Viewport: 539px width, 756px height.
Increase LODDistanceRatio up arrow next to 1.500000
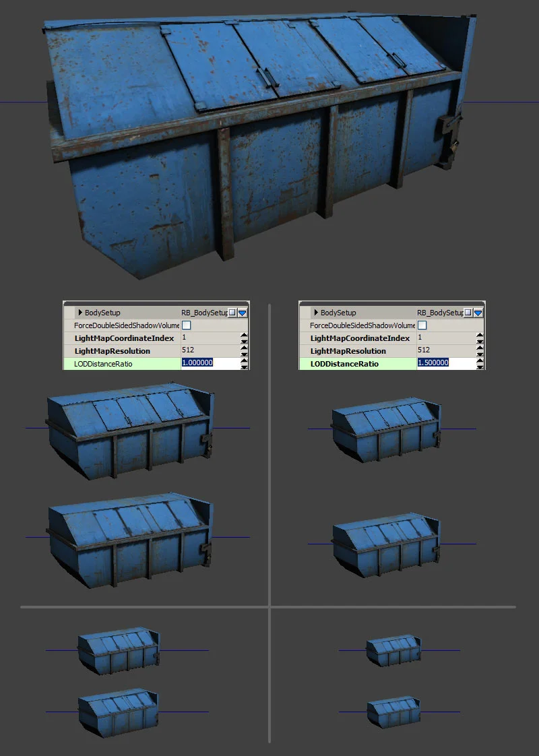pos(480,360)
